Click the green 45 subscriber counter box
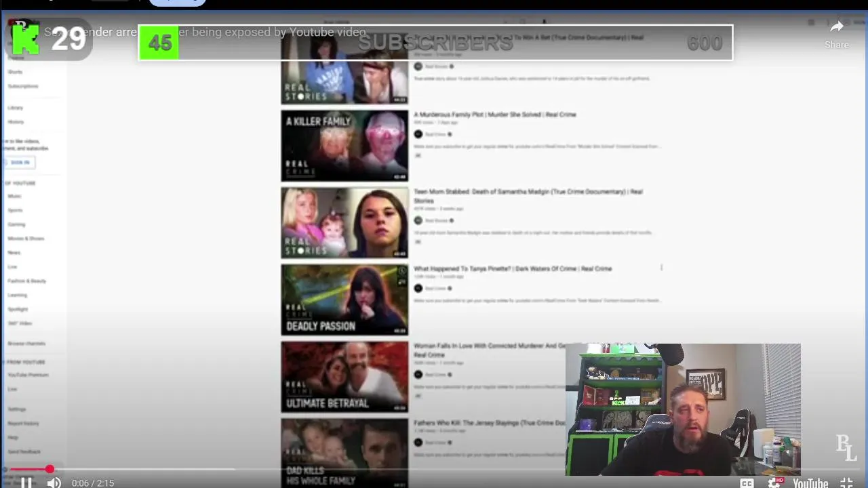 click(159, 43)
